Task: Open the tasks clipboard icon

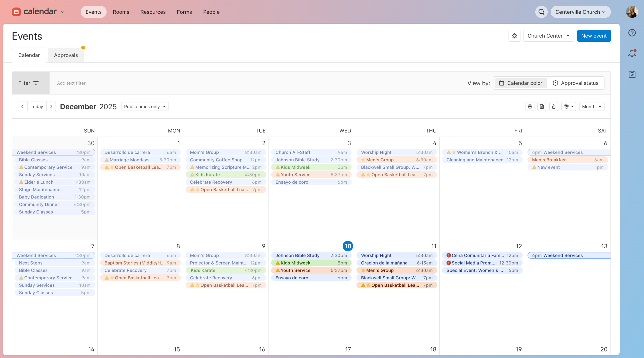Action: click(x=632, y=74)
